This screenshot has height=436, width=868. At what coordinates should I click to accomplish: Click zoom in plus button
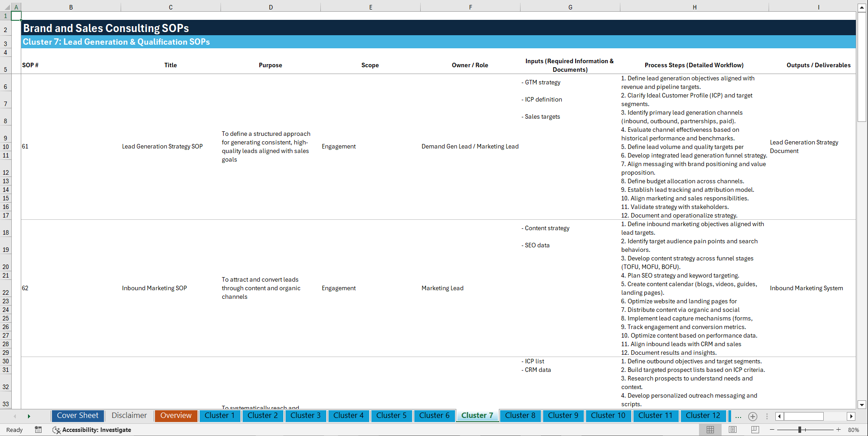pyautogui.click(x=839, y=430)
